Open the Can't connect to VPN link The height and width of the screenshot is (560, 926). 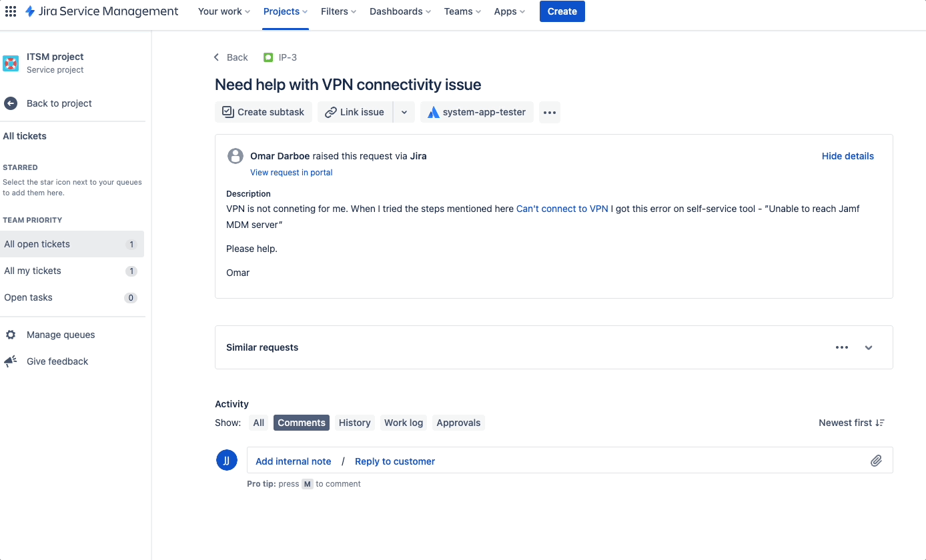point(562,208)
